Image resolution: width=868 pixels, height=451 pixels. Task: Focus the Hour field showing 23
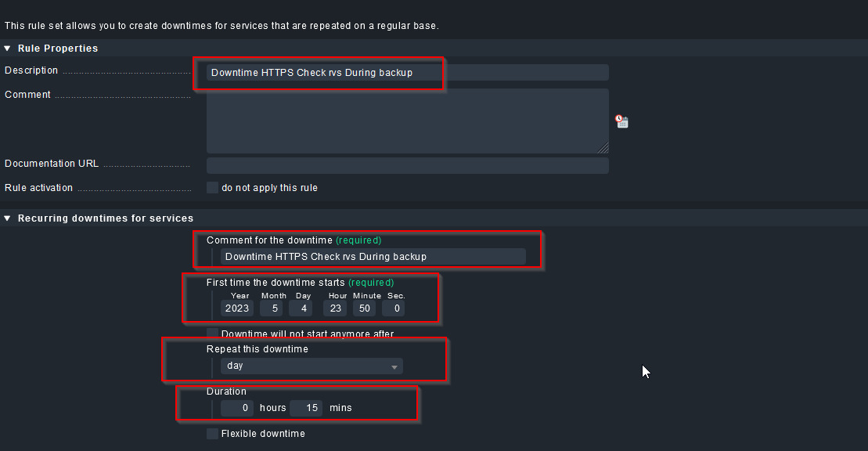335,308
